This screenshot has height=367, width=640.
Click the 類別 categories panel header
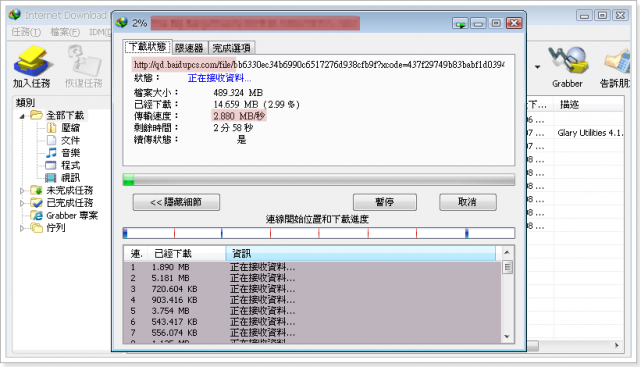tap(25, 102)
